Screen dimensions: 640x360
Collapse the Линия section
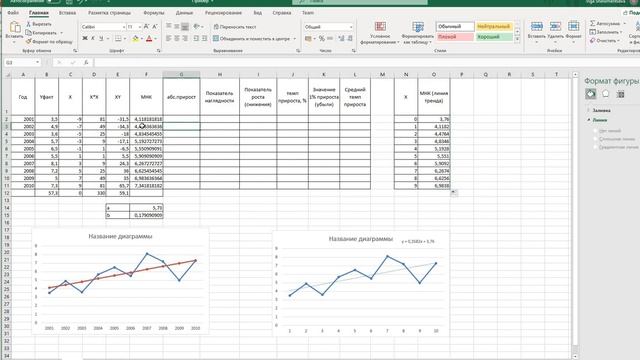click(x=597, y=120)
